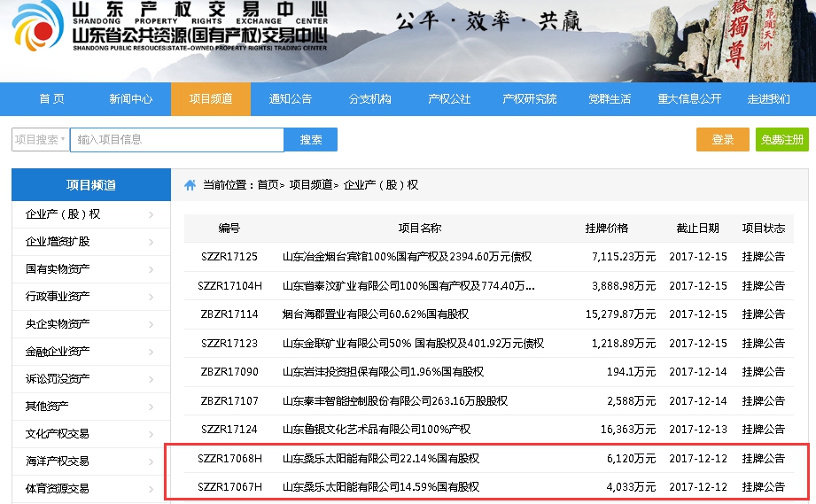
Task: Open project 山东泰丰智能控制股份有限公司263.16万股股权
Action: click(x=395, y=401)
